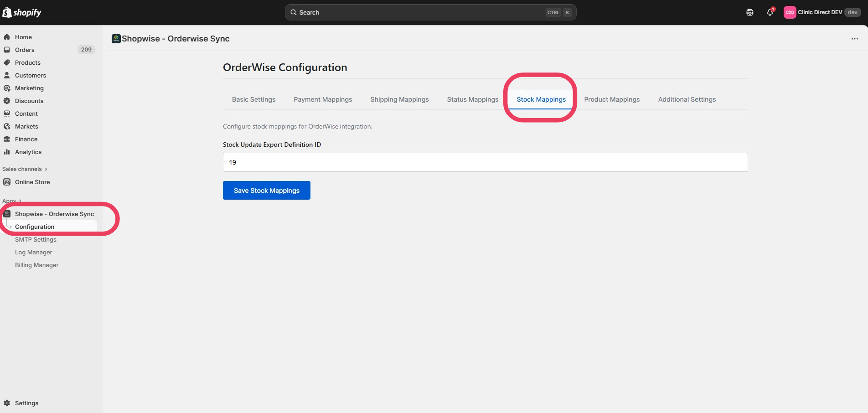Click the Shopwise logo in page header

tap(116, 39)
